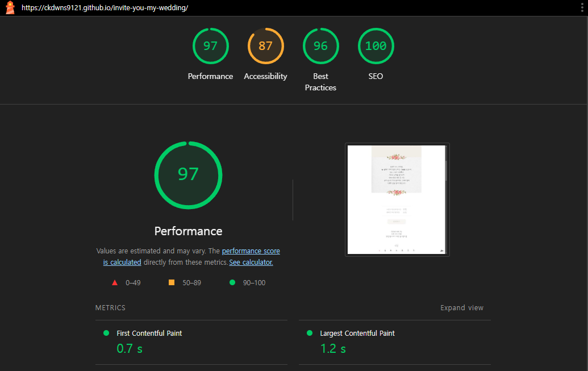Open the three-dot tools menu
Screen dimensions: 588x371
coord(582,7)
